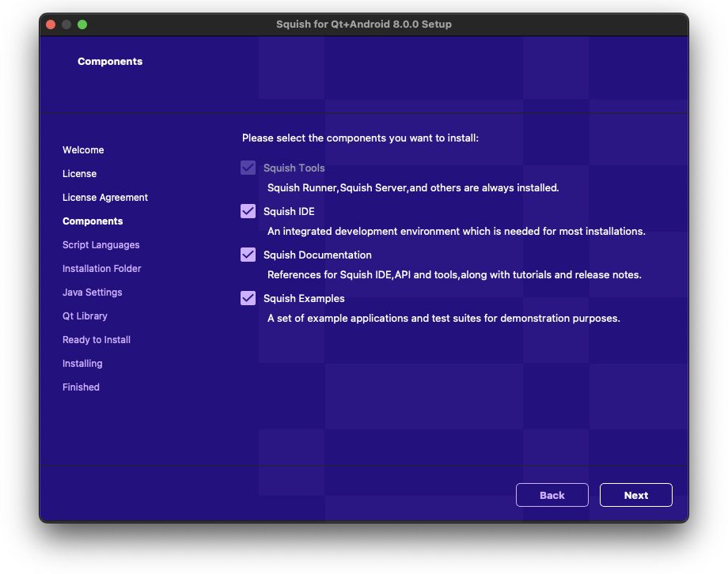
Task: Jump to License Agreement step
Action: click(105, 198)
